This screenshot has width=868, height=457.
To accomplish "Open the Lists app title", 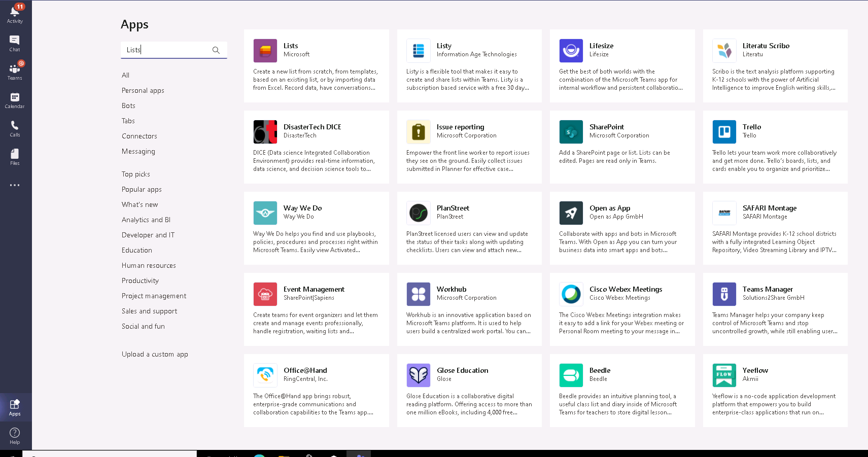I will coord(291,46).
